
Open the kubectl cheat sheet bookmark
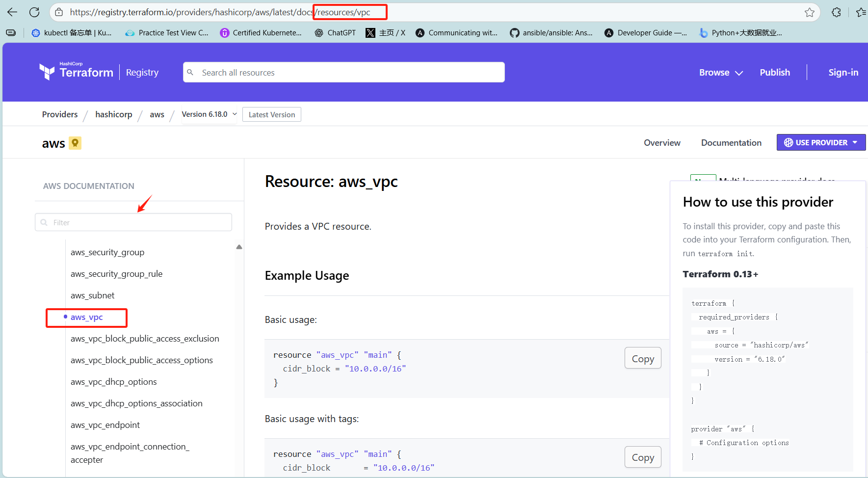click(x=72, y=33)
